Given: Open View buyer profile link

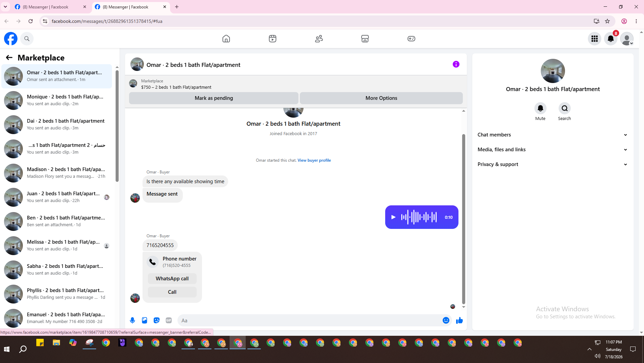Looking at the screenshot, I should pyautogui.click(x=314, y=160).
